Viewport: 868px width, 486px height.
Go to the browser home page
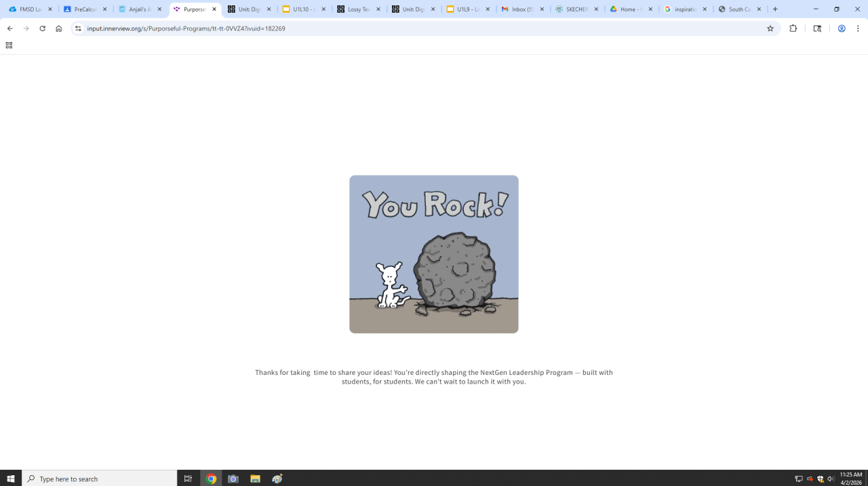[59, 28]
